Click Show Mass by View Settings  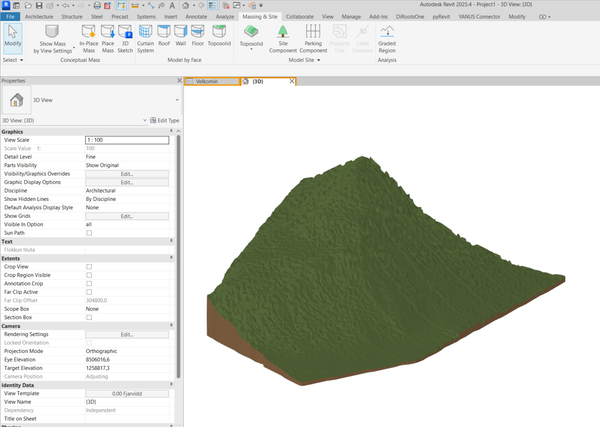click(52, 39)
